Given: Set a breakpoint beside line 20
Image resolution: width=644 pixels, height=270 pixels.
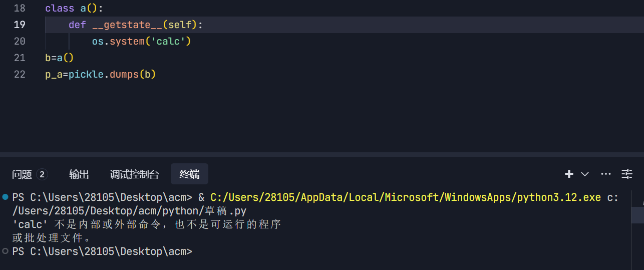Looking at the screenshot, I should (5, 41).
